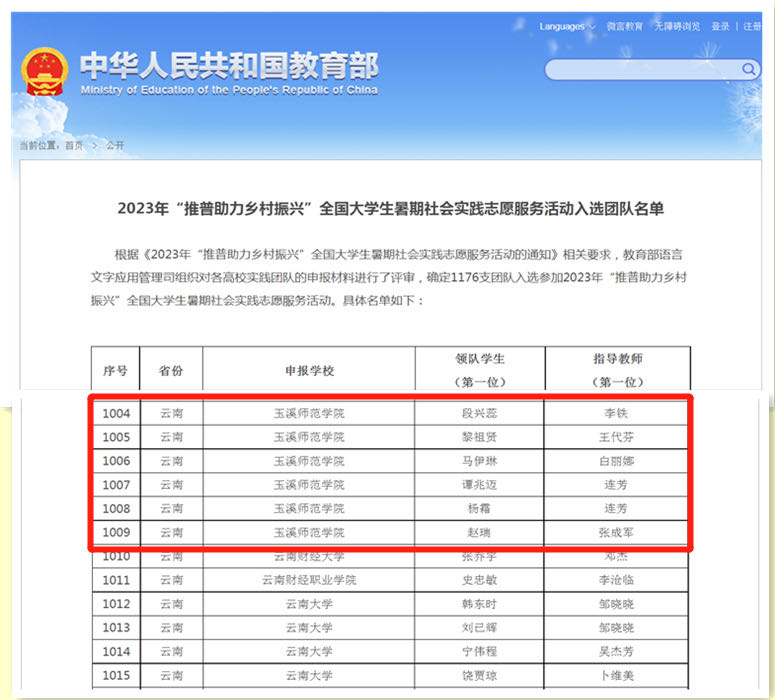Click the 中华人民共和国教育部 site title

point(229,67)
